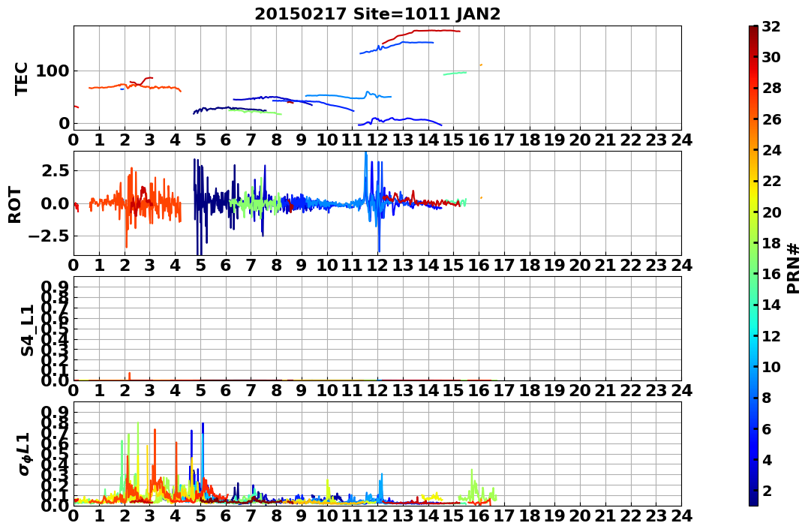This screenshot has height=532, width=808.
Task: Click colorbar tick label 12
Action: (771, 335)
